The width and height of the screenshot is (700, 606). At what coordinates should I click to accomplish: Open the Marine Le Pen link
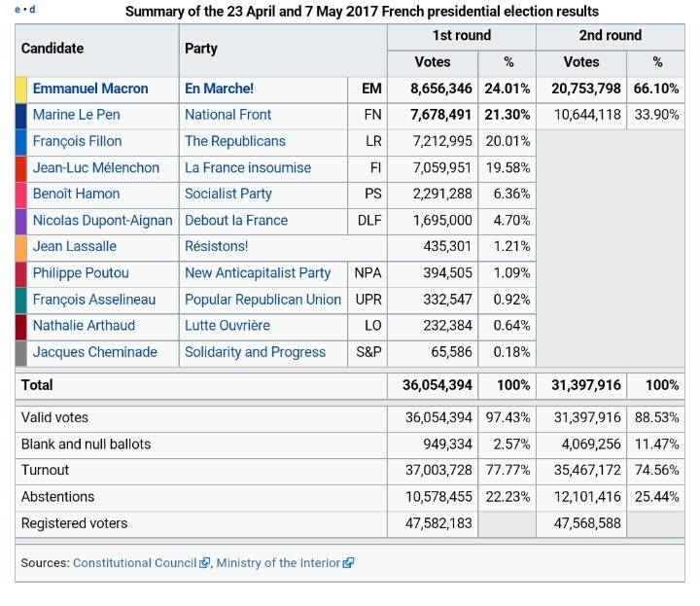(x=76, y=115)
